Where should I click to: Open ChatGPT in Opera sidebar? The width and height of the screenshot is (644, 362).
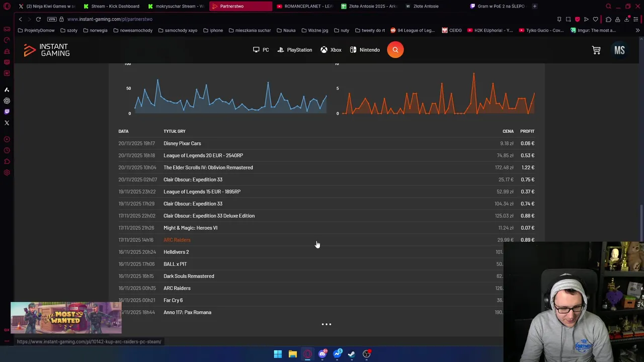pyautogui.click(x=7, y=101)
